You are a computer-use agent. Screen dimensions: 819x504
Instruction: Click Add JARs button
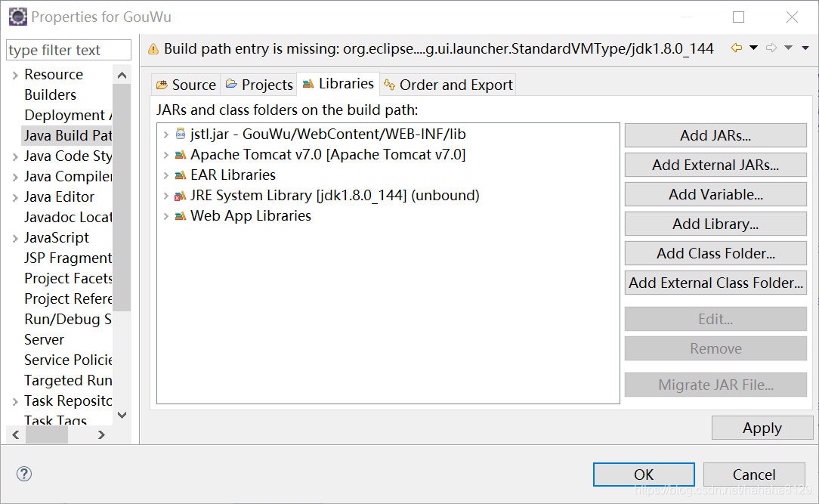tap(715, 135)
